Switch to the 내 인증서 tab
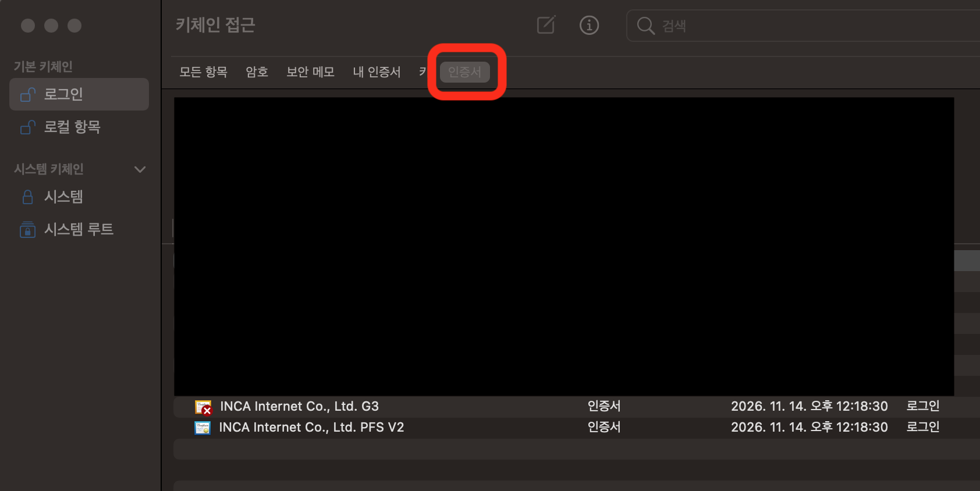The width and height of the screenshot is (980, 491). 377,72
